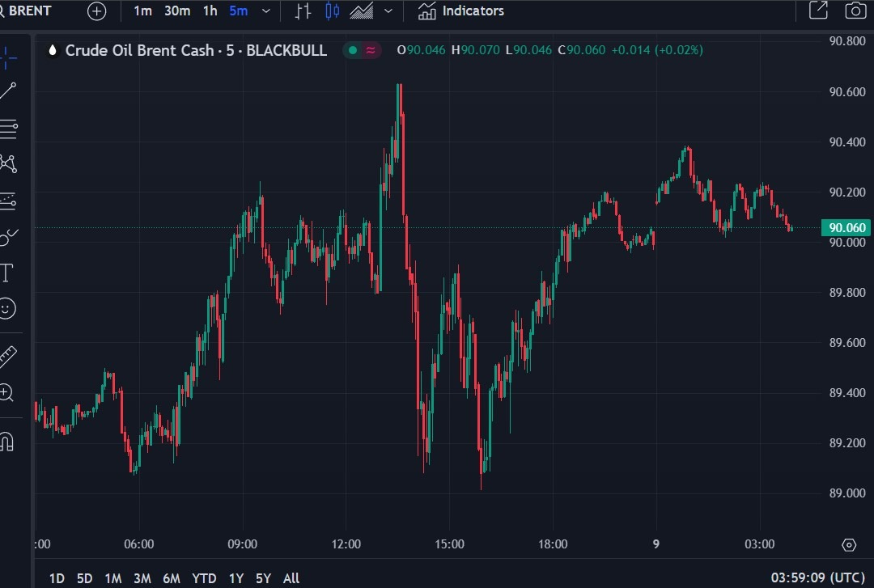874x588 pixels.
Task: Switch to the 30m timeframe
Action: [176, 11]
